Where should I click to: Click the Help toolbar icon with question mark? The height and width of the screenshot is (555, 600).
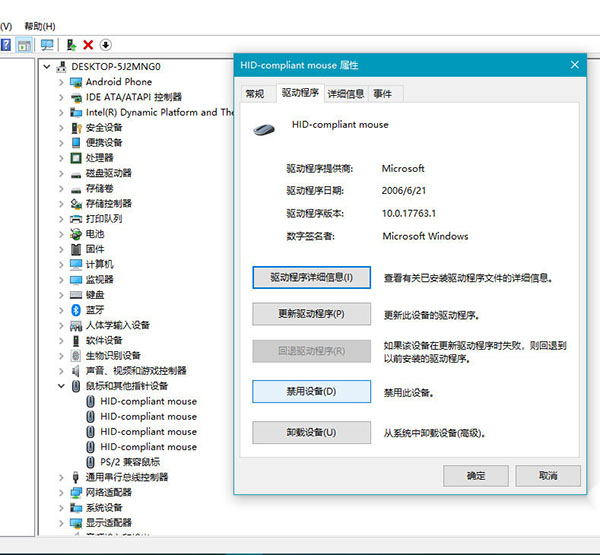(6, 45)
